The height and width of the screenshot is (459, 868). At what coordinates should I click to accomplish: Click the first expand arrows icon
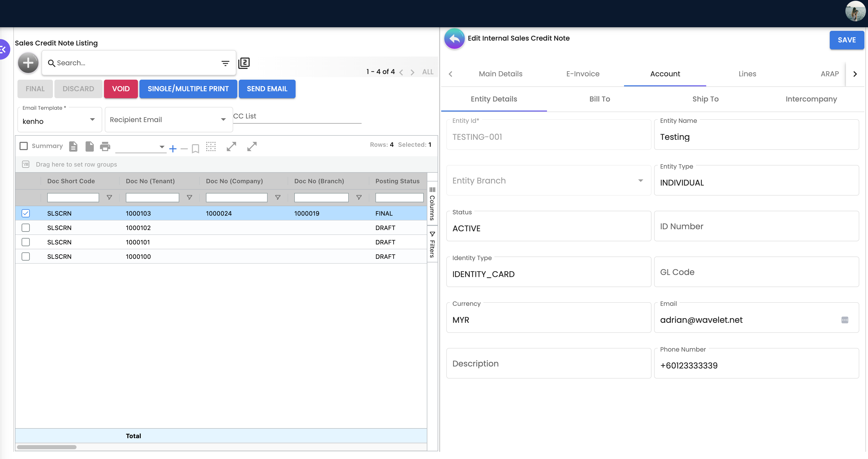click(x=231, y=146)
